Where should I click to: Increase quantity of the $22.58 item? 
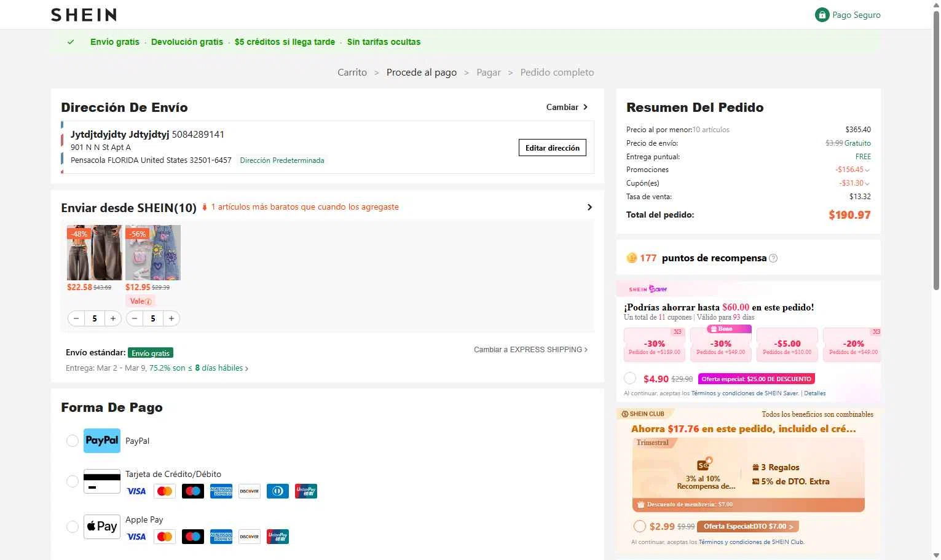click(x=113, y=318)
